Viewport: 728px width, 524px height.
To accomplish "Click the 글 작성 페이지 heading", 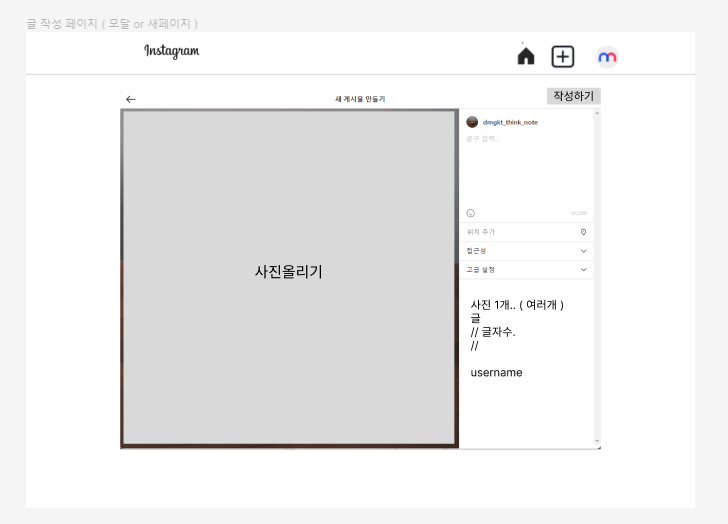I will (112, 24).
